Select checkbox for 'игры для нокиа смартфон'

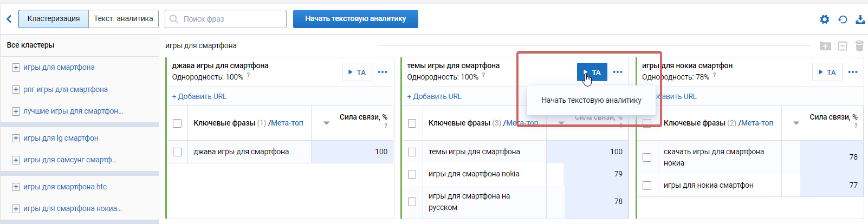click(x=647, y=186)
